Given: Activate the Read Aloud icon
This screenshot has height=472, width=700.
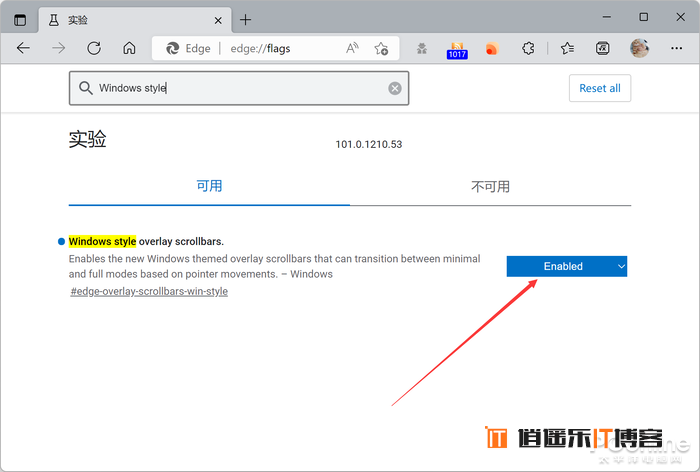Looking at the screenshot, I should pyautogui.click(x=352, y=48).
